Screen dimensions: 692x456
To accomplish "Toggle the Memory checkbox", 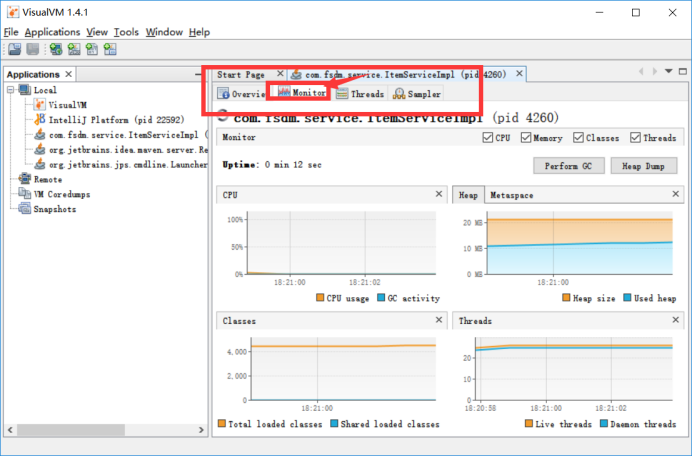I will pos(526,138).
